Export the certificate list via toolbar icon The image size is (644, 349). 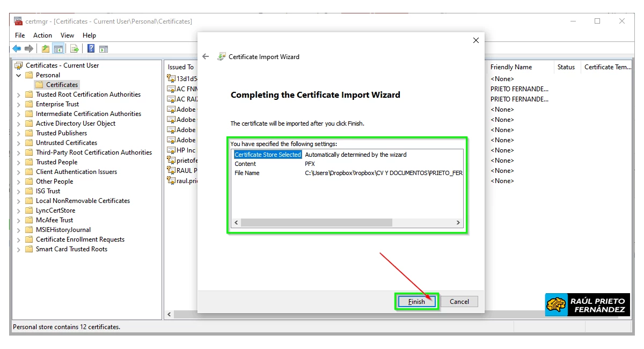[74, 48]
